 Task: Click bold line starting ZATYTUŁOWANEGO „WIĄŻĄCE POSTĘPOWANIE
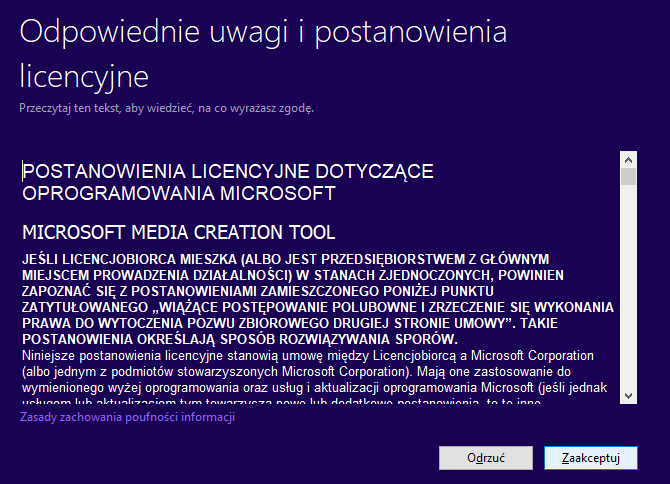[x=318, y=307]
